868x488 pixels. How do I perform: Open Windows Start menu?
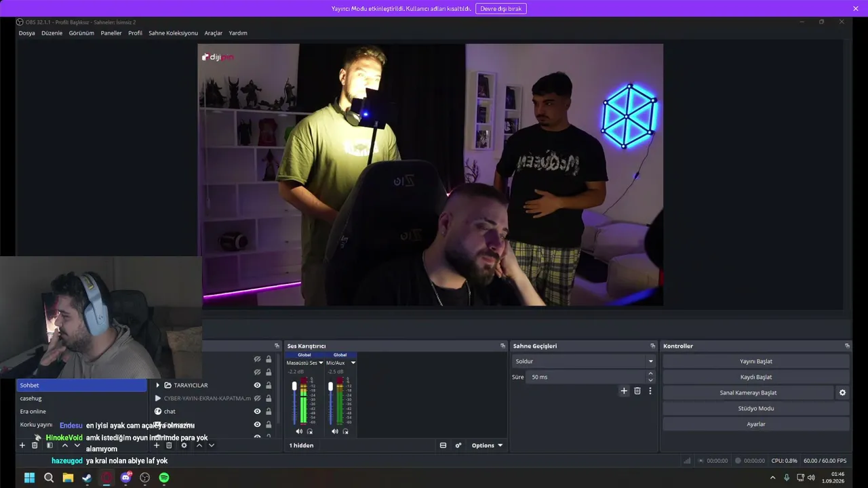[x=29, y=477]
